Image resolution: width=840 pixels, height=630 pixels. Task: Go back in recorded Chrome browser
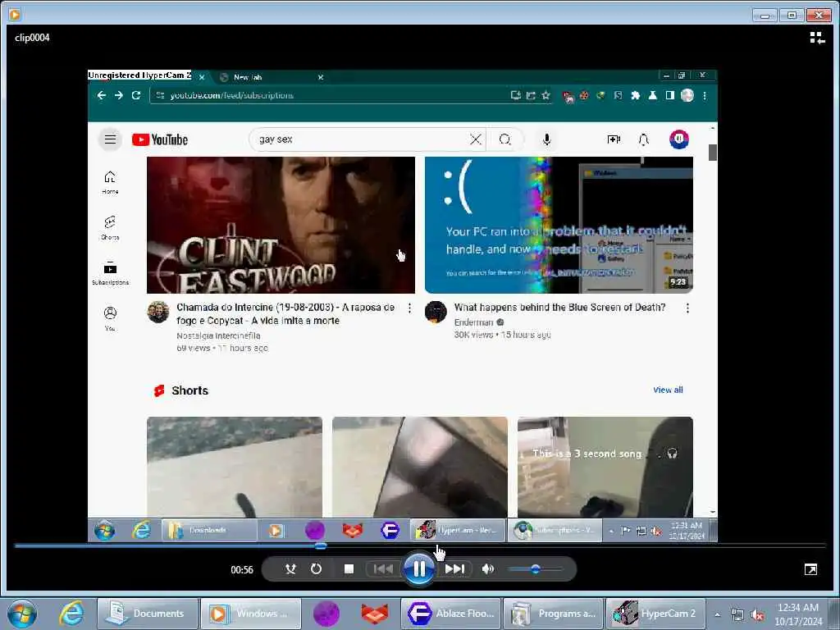coord(101,95)
